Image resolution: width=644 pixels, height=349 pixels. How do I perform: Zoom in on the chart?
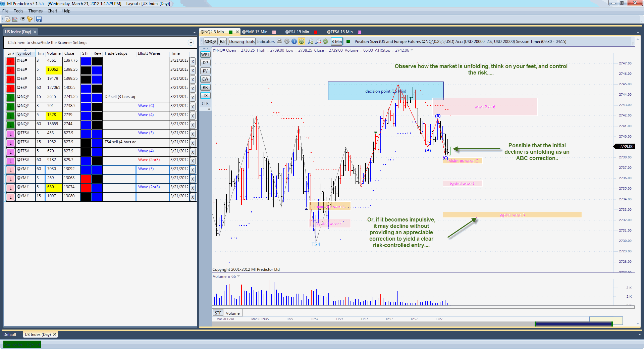coord(311,42)
